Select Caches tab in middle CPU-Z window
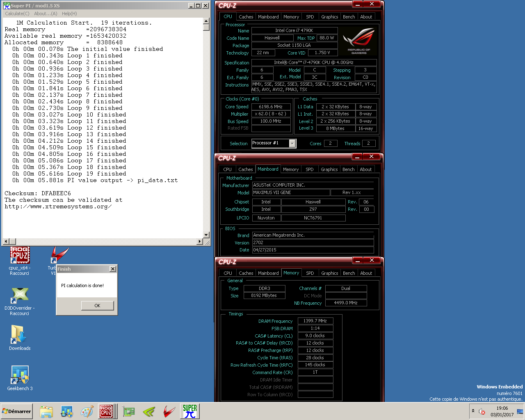The image size is (525, 420). click(x=246, y=169)
